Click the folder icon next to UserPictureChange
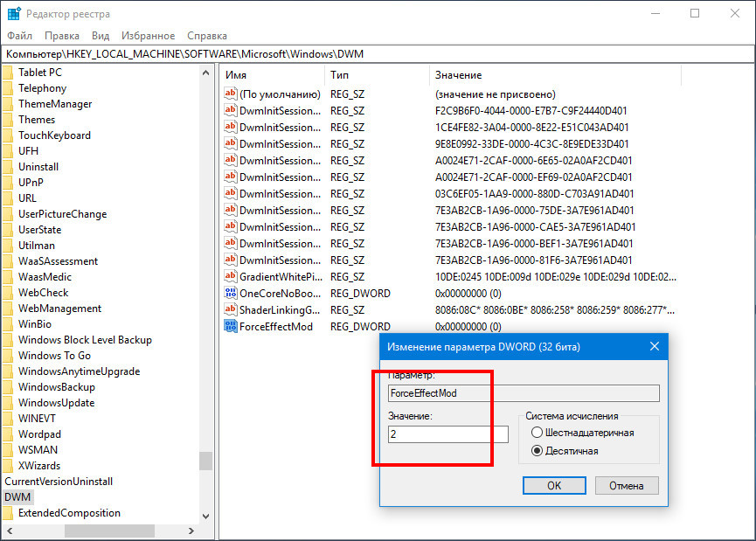 [8, 214]
